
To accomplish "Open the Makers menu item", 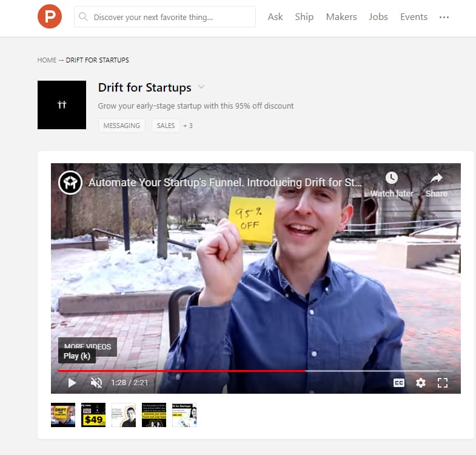I will pos(341,17).
